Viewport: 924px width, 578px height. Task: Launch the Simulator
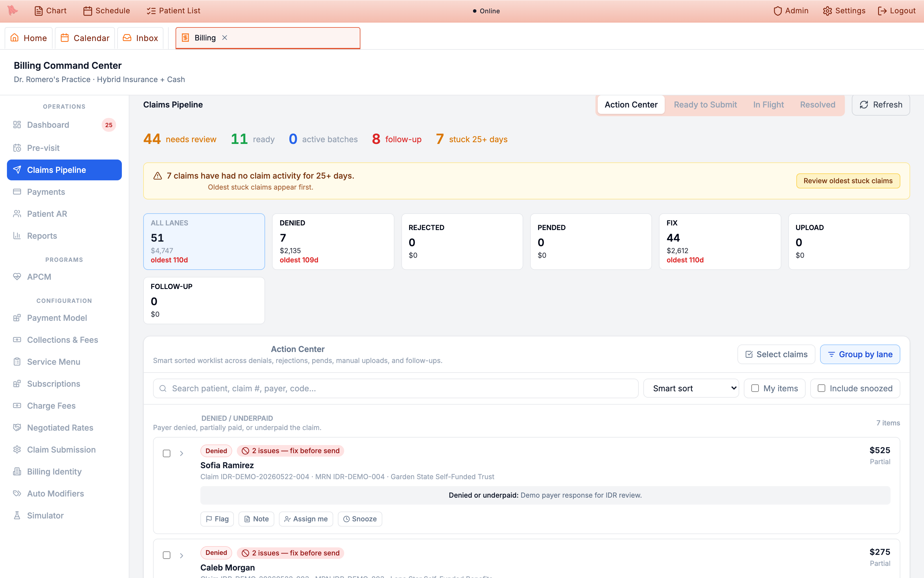coord(64,516)
